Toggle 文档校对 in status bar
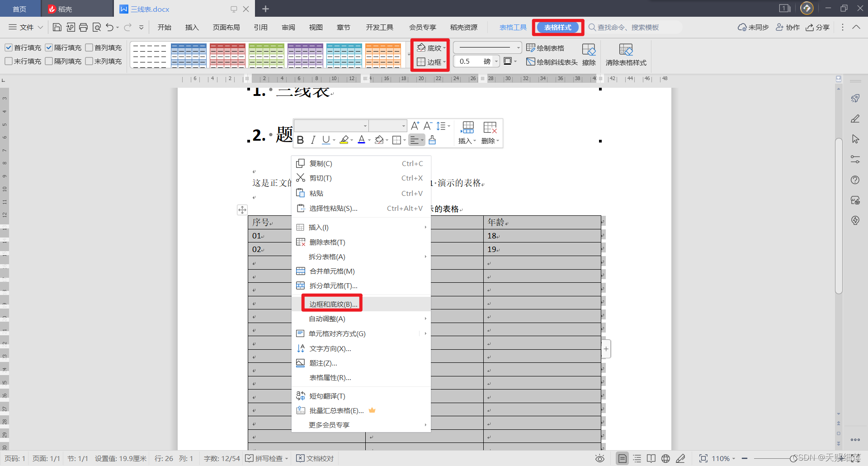Image resolution: width=868 pixels, height=466 pixels. (x=315, y=458)
